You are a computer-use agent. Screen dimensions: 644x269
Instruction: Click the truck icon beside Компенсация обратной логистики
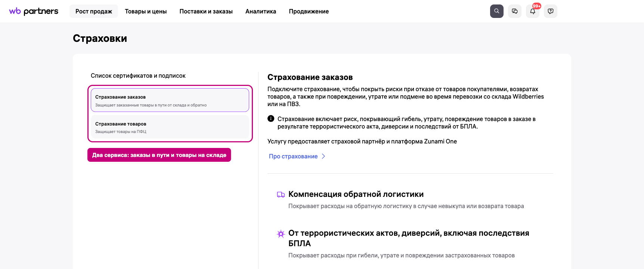281,195
